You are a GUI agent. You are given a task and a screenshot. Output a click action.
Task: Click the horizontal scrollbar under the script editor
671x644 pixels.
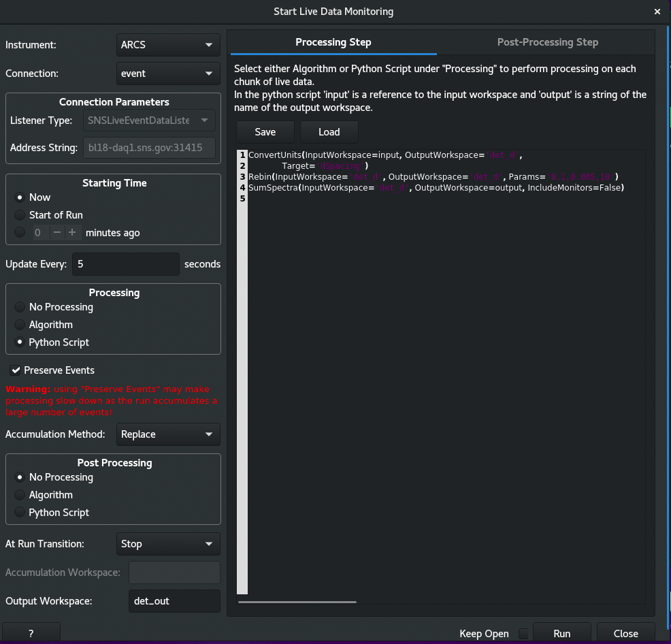point(297,602)
